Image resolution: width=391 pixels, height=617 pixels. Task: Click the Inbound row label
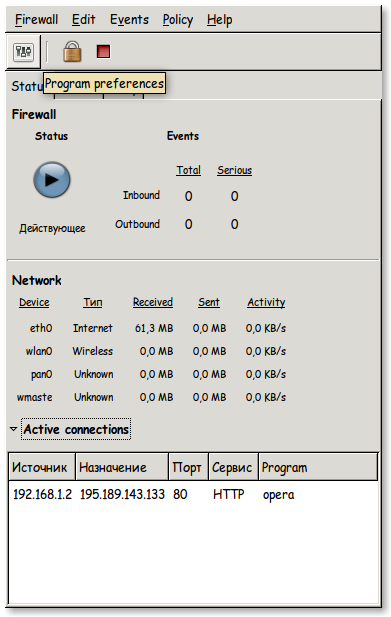(141, 195)
